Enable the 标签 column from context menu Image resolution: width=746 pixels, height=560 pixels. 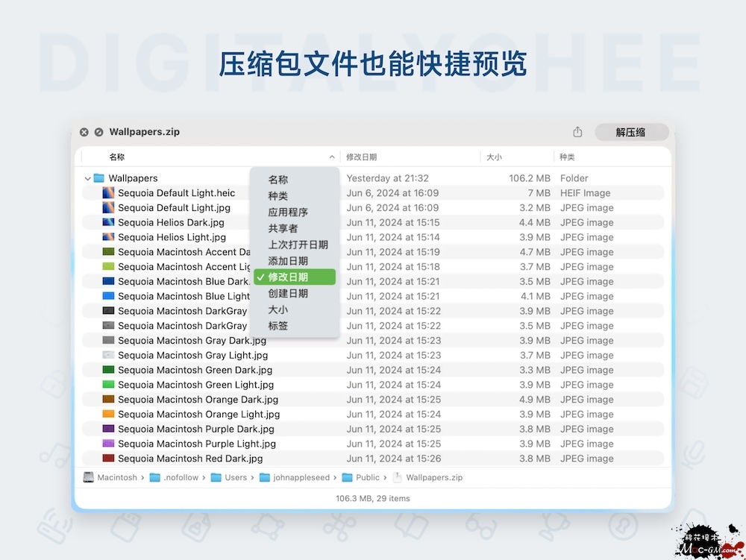[x=278, y=326]
